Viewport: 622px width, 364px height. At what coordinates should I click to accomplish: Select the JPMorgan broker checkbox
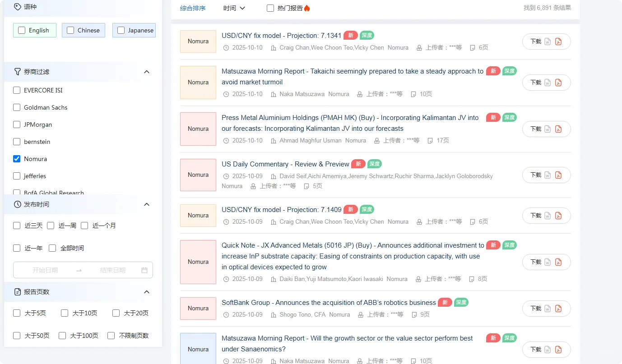pyautogui.click(x=17, y=124)
